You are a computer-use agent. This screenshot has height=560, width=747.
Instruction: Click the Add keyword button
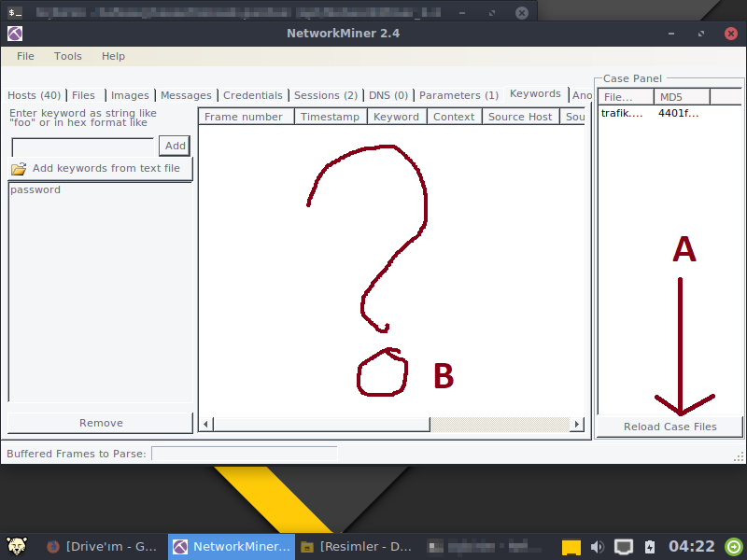pyautogui.click(x=175, y=146)
